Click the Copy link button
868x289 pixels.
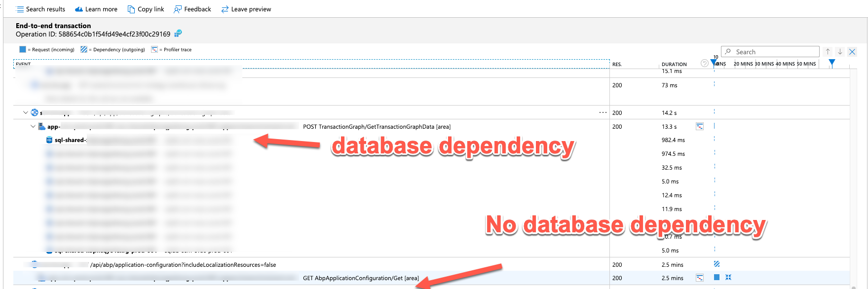pos(146,9)
